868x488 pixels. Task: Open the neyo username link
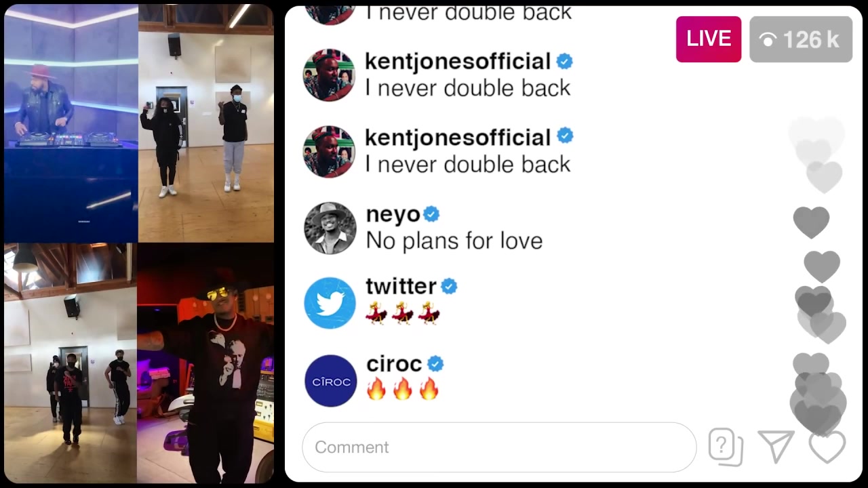pyautogui.click(x=393, y=215)
